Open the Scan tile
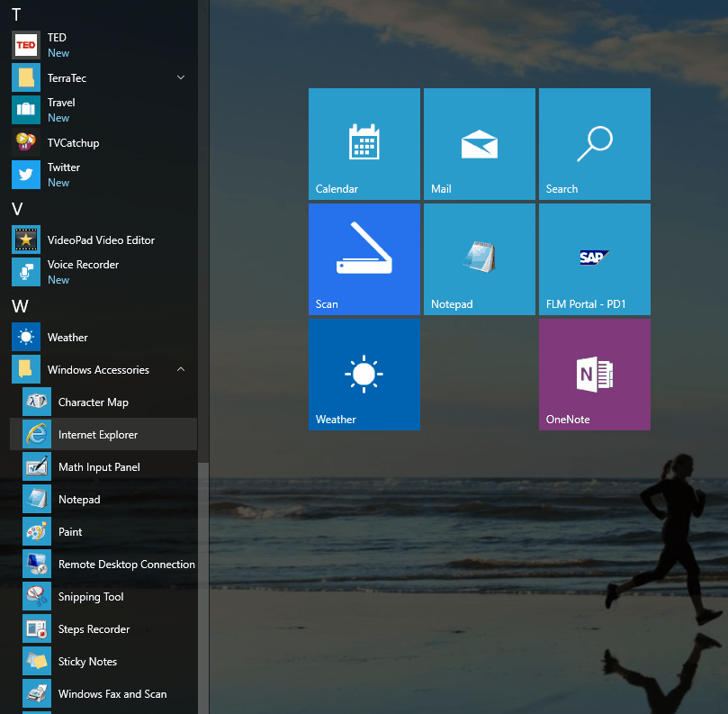728x714 pixels. 364,259
